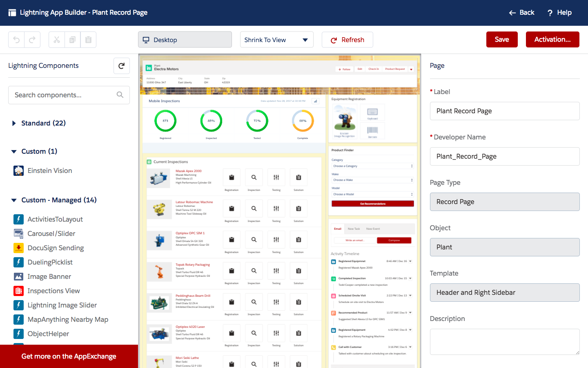Click the Follow button in header
The height and width of the screenshot is (368, 588).
coord(345,69)
